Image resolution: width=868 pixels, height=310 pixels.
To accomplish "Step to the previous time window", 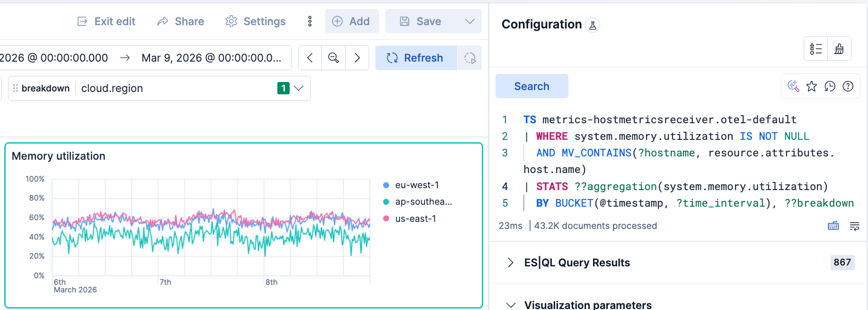I will click(x=310, y=58).
